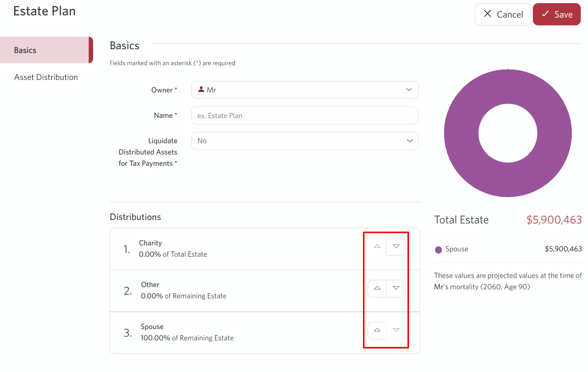
Task: Select the Charity distribution row
Action: 219,249
